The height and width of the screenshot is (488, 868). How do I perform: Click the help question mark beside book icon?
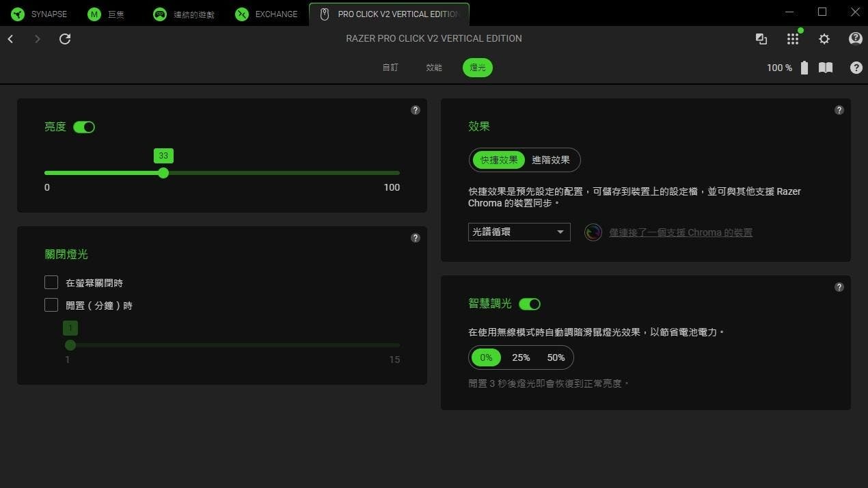coord(856,68)
